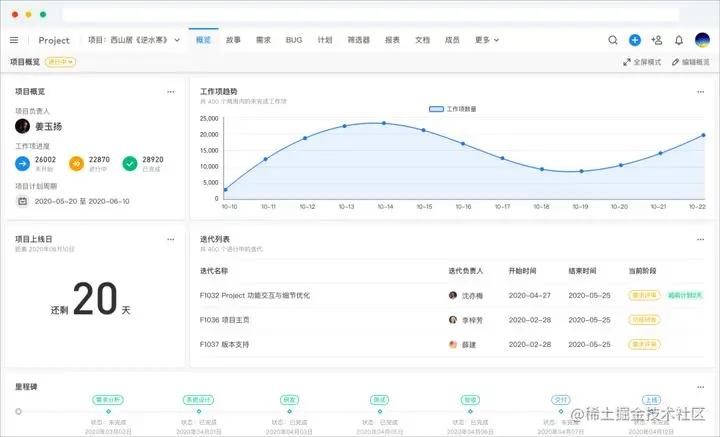Switch to the 文档 tab
The image size is (720, 437).
[422, 40]
